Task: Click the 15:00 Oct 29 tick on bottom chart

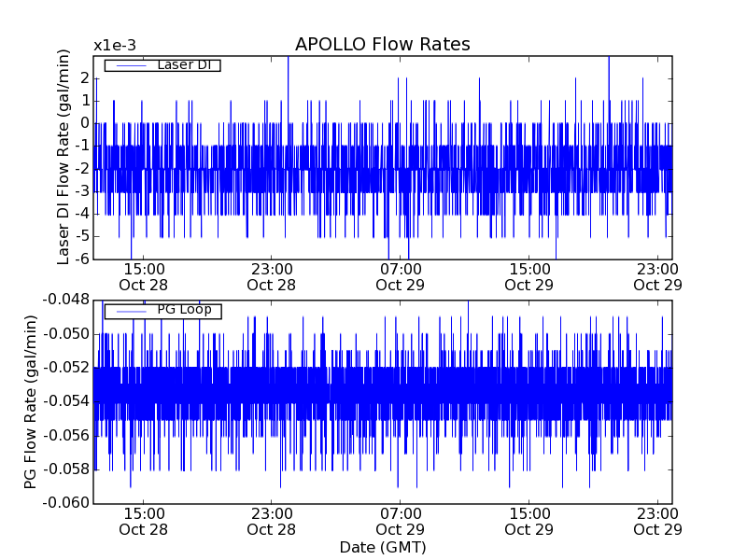Action: click(x=529, y=521)
